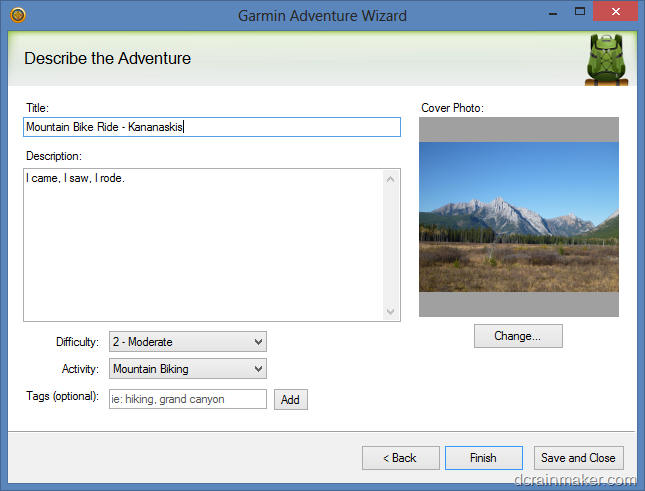Click the description scrollbar down arrow

pos(391,311)
